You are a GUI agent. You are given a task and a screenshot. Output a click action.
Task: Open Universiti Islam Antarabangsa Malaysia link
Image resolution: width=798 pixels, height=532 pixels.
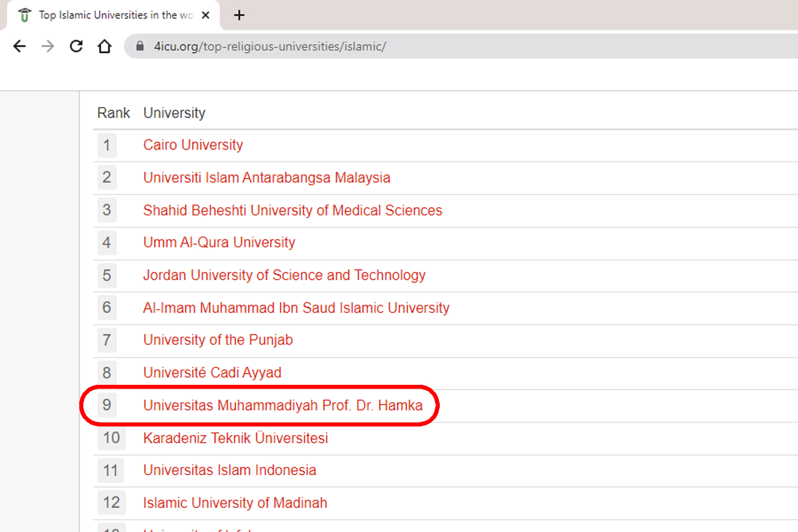(266, 178)
